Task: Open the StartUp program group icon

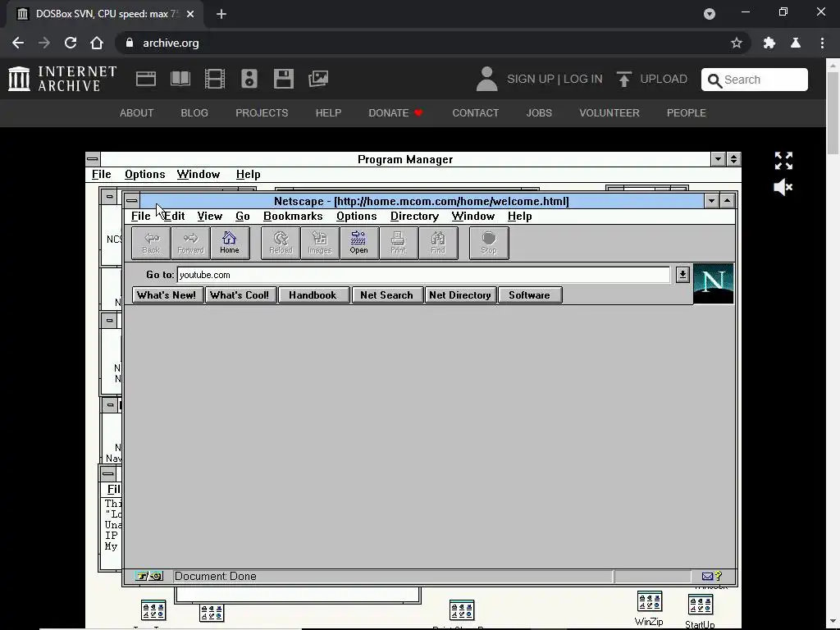Action: click(x=701, y=610)
